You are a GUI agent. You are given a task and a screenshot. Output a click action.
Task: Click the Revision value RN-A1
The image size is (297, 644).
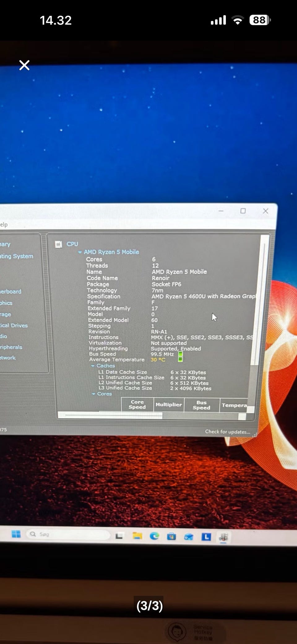(159, 331)
